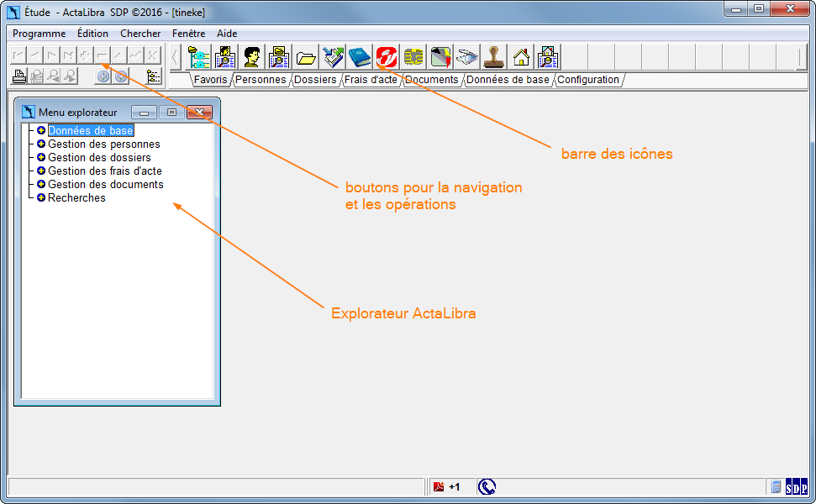Click the yellow house icon

pos(521,57)
